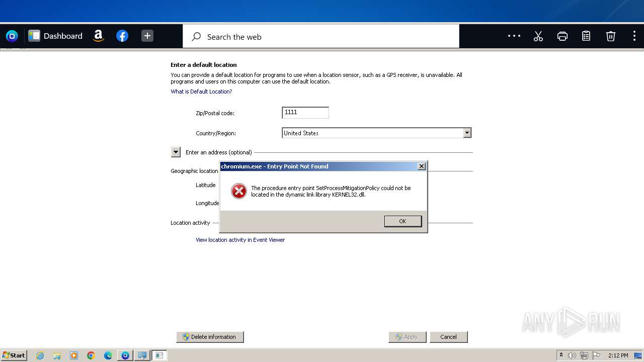The image size is (644, 362).
Task: Show hidden system tray icons
Action: coord(561,355)
